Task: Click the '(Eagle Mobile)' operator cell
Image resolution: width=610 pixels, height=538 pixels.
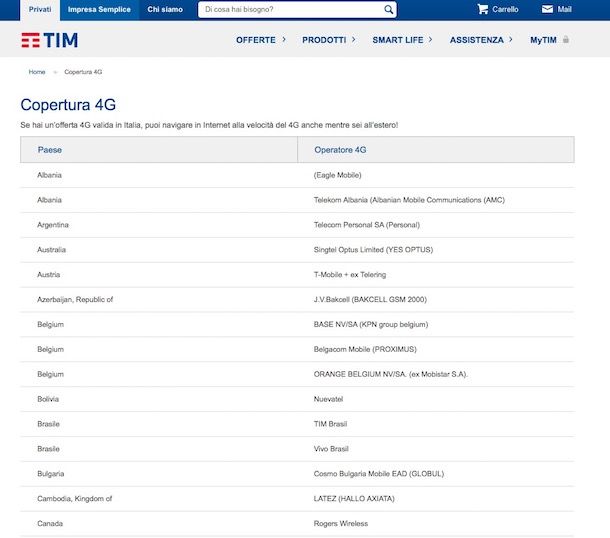Action: click(337, 175)
